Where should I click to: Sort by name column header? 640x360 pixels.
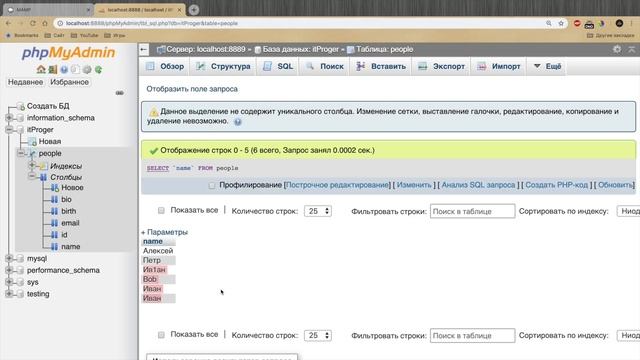coord(153,241)
